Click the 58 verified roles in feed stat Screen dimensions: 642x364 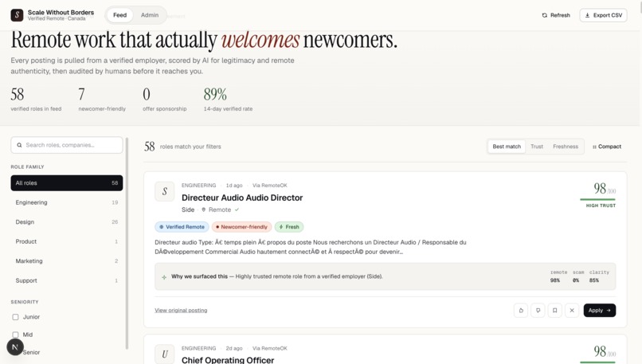click(x=36, y=99)
